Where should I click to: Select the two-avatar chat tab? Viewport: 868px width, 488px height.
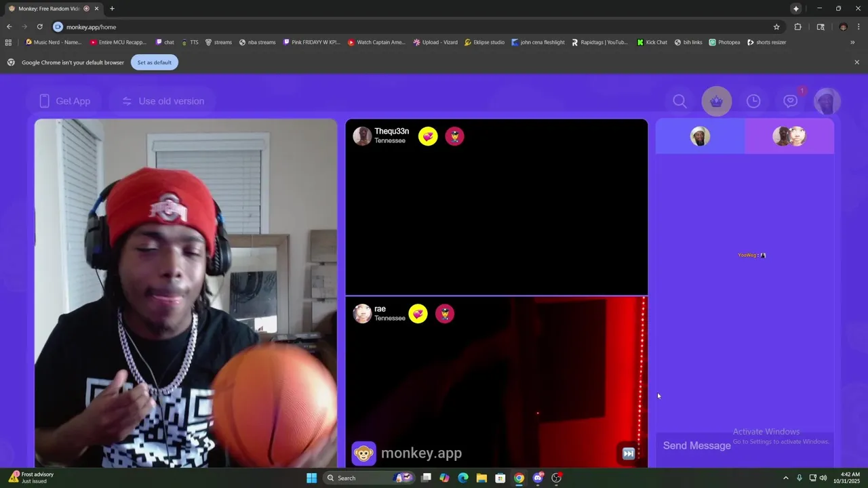[789, 136]
